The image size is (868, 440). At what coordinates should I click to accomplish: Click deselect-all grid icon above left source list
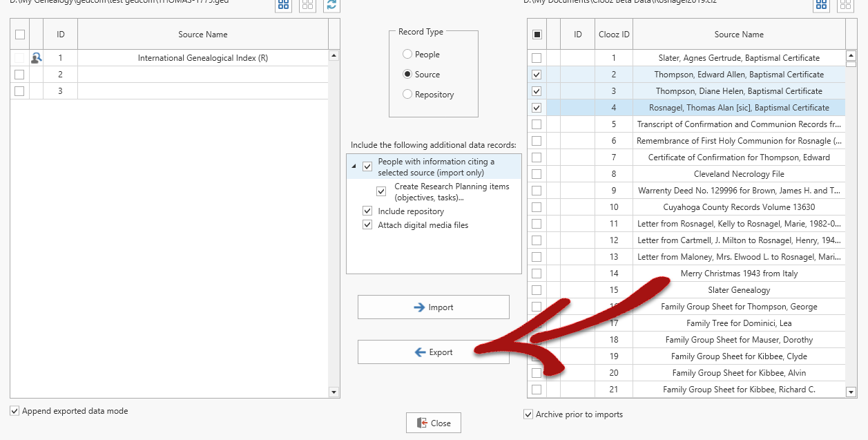pos(307,4)
